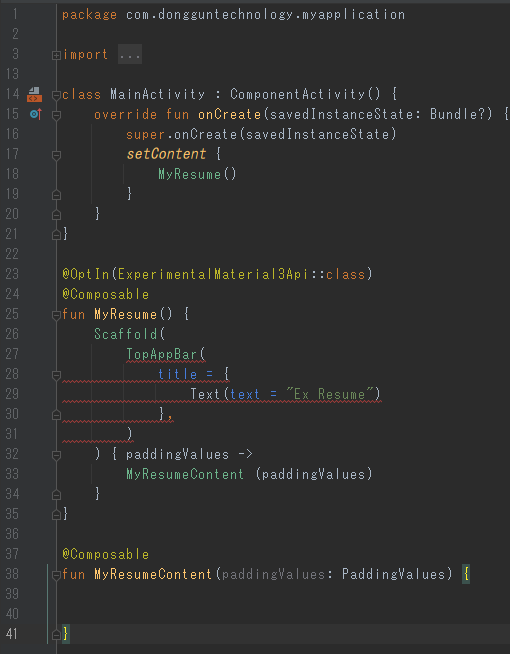
Task: Click line number 23 in the gutter
Action: click(12, 274)
